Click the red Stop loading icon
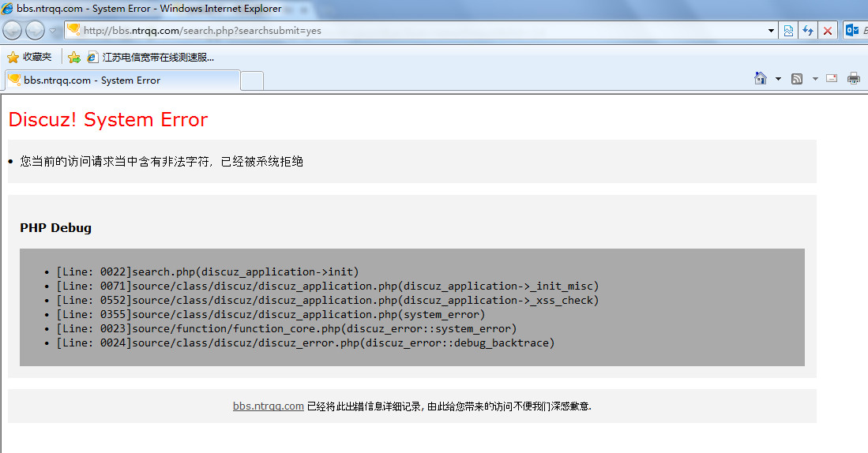The width and height of the screenshot is (868, 453). pos(828,31)
